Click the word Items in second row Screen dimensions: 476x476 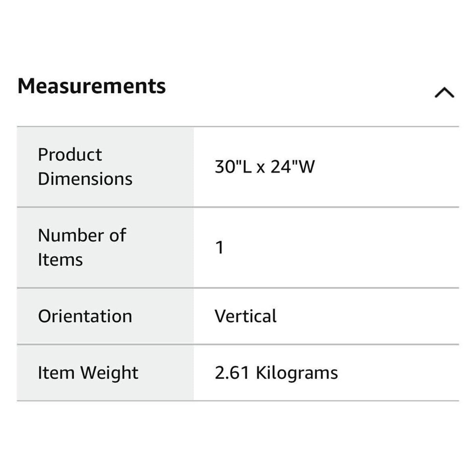click(x=60, y=260)
